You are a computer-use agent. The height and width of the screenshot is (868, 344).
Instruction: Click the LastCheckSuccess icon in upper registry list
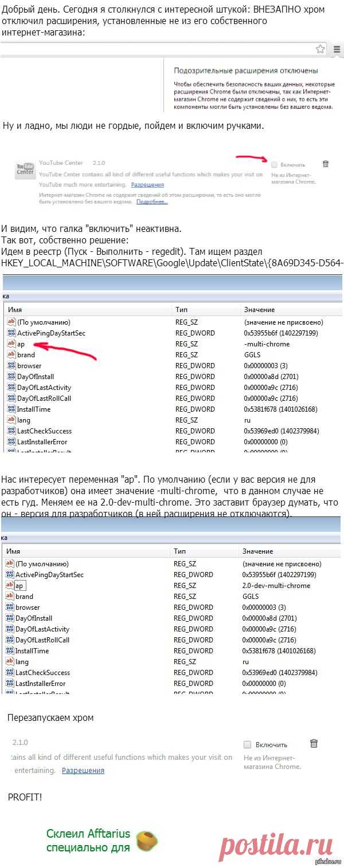pyautogui.click(x=11, y=431)
